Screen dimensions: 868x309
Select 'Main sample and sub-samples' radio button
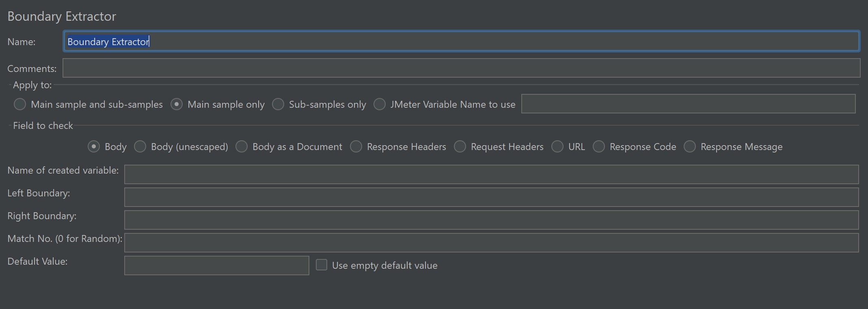20,104
